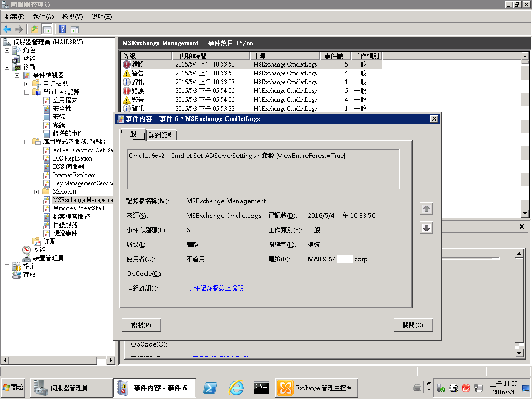Toggle the show/hide action pane icon

click(x=75, y=30)
